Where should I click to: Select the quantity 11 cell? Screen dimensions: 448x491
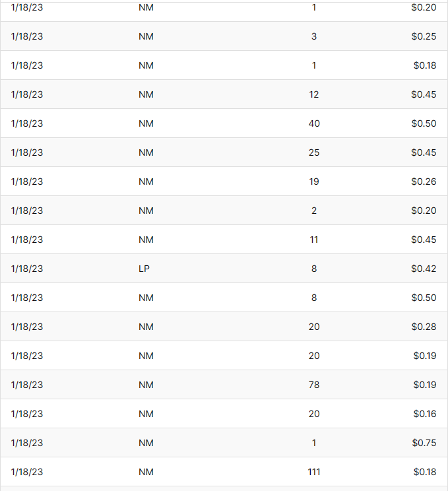(x=314, y=240)
